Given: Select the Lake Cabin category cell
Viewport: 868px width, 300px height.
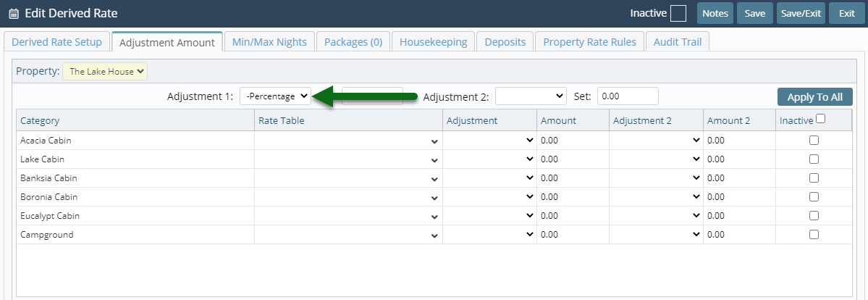Looking at the screenshot, I should 135,159.
